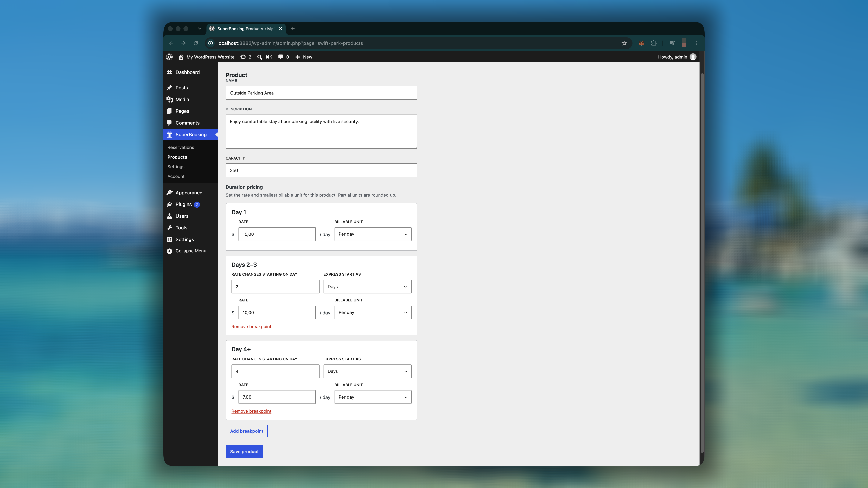Click the admin avatar icon
868x488 pixels.
(693, 57)
